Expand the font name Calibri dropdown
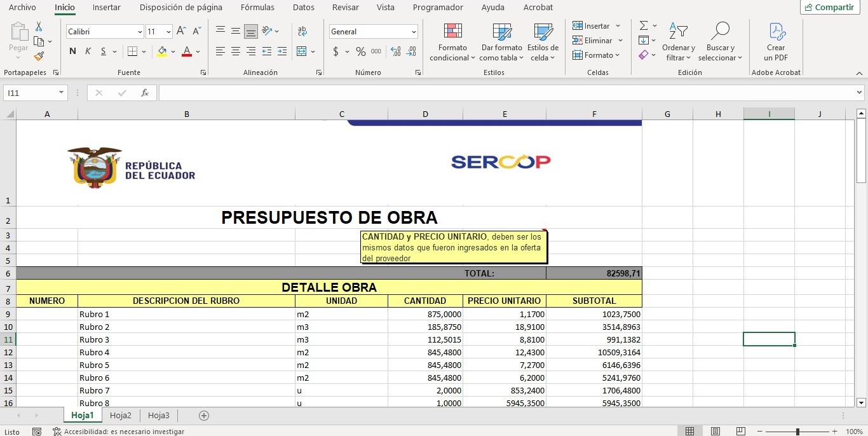This screenshot has height=436, width=868. [140, 32]
